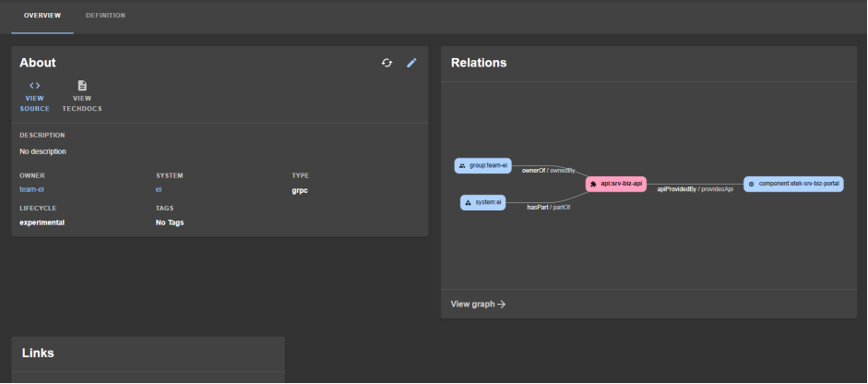
Task: Follow the ei system link
Action: (159, 188)
